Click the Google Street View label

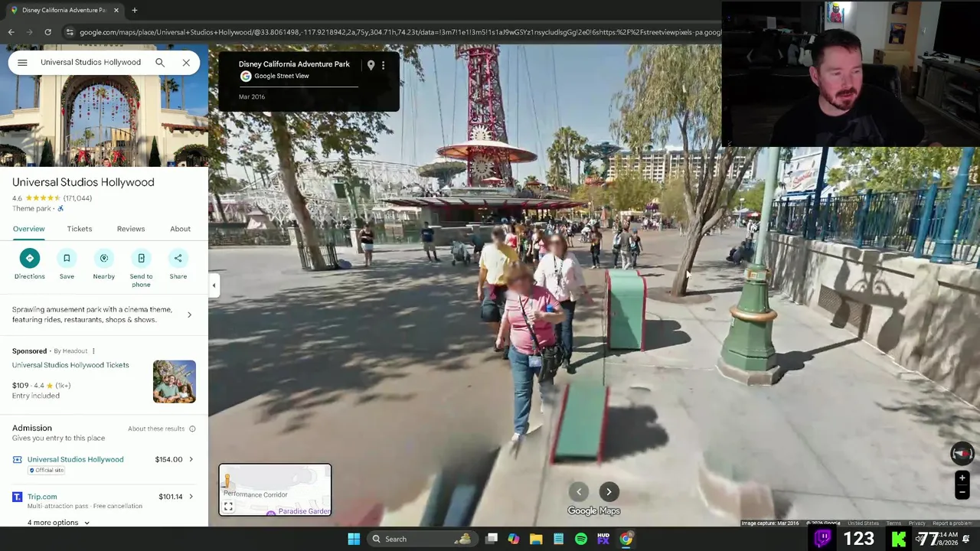pyautogui.click(x=281, y=76)
